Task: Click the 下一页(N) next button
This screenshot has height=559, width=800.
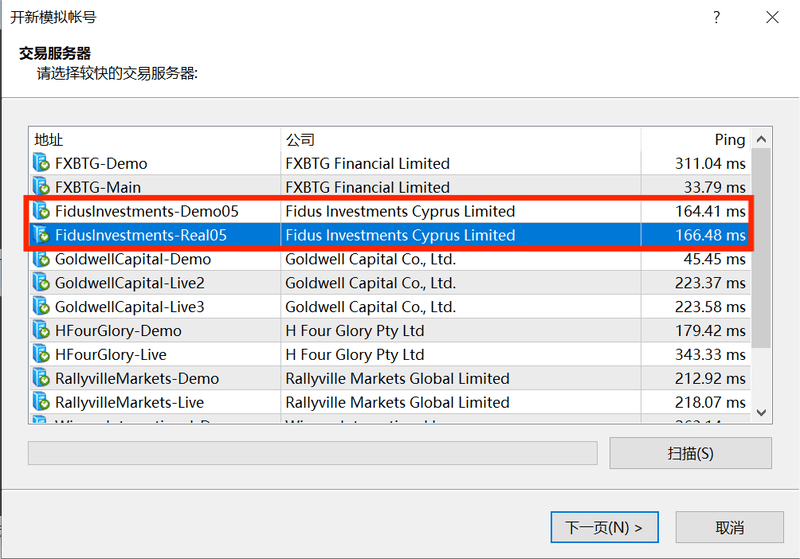Action: (x=605, y=527)
